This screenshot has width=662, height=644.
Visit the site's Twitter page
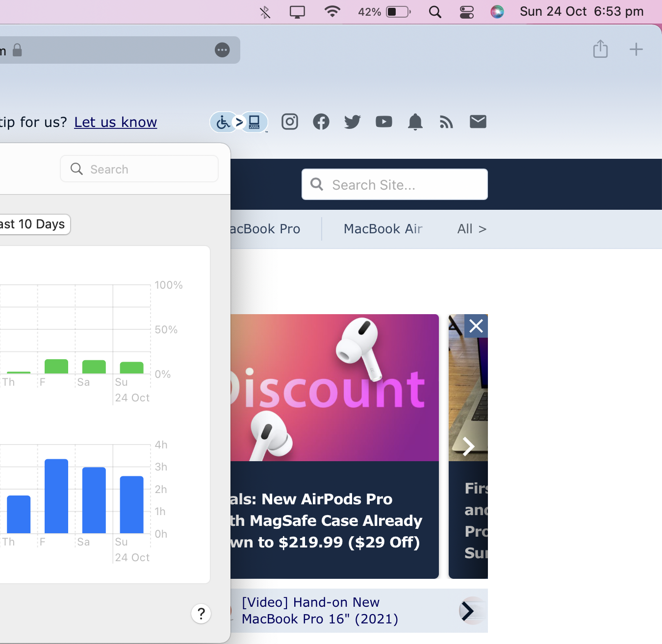pos(353,122)
